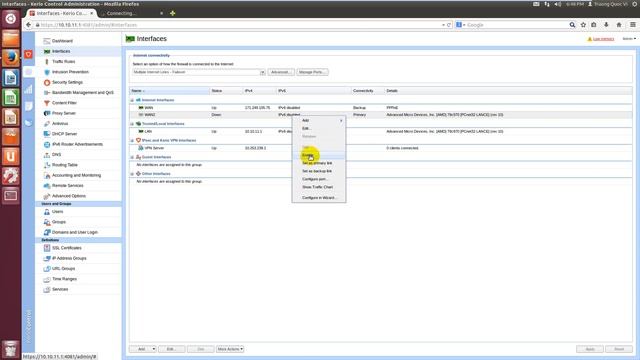The width and height of the screenshot is (640, 360).
Task: Open DNS section
Action: [56, 155]
